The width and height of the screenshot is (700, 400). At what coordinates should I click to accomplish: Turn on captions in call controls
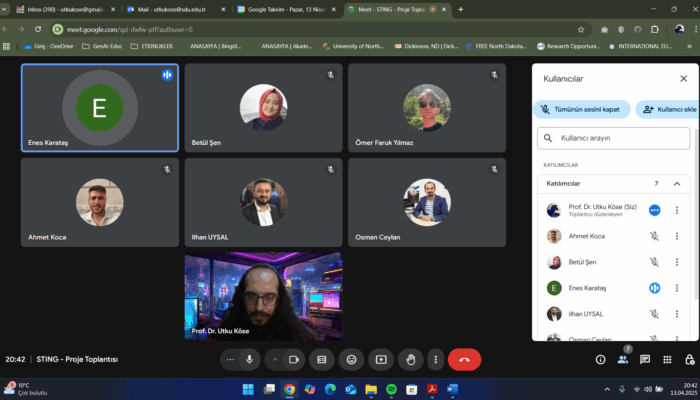click(x=322, y=359)
